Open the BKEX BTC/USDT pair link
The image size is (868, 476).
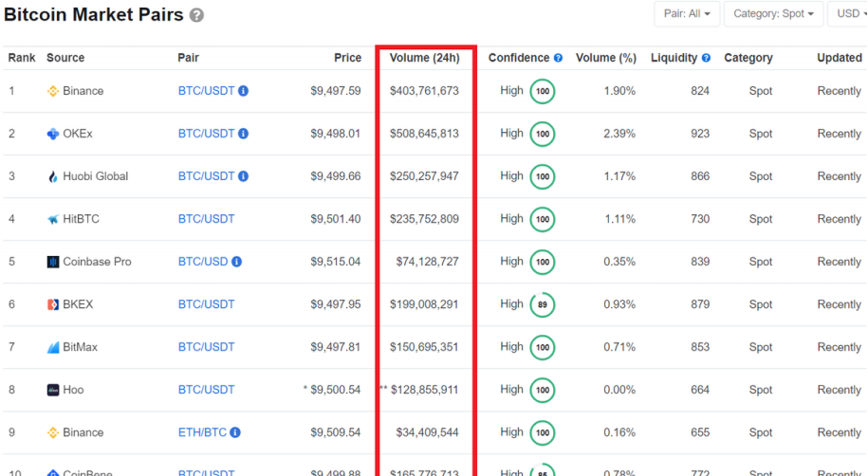[x=207, y=304]
